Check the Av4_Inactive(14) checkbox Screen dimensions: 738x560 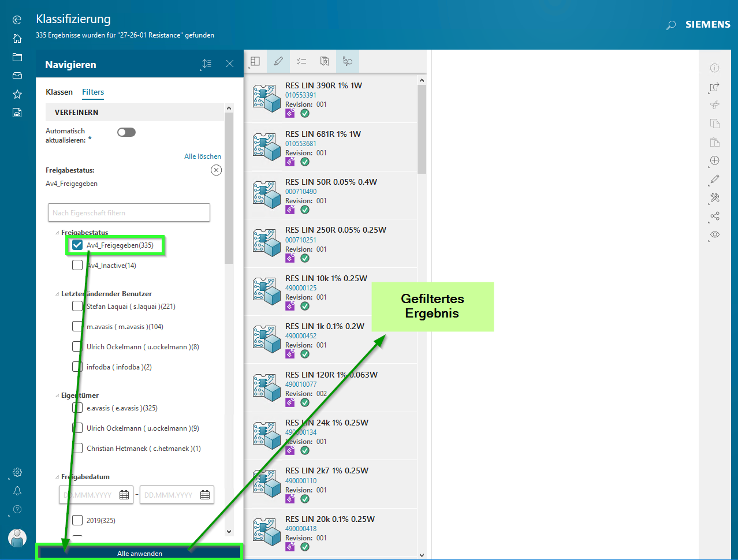tap(77, 266)
